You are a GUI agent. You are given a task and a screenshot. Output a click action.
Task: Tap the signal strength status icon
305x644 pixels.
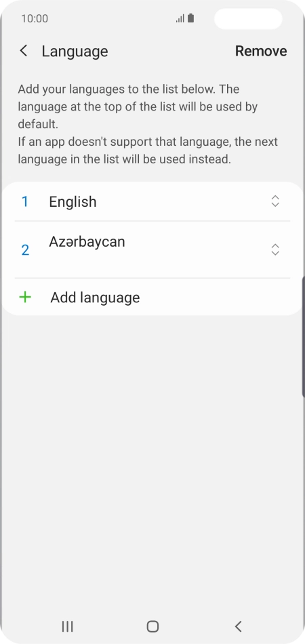pyautogui.click(x=180, y=18)
